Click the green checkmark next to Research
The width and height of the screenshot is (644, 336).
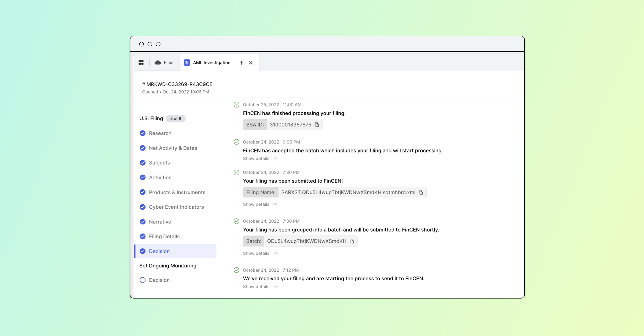[142, 133]
